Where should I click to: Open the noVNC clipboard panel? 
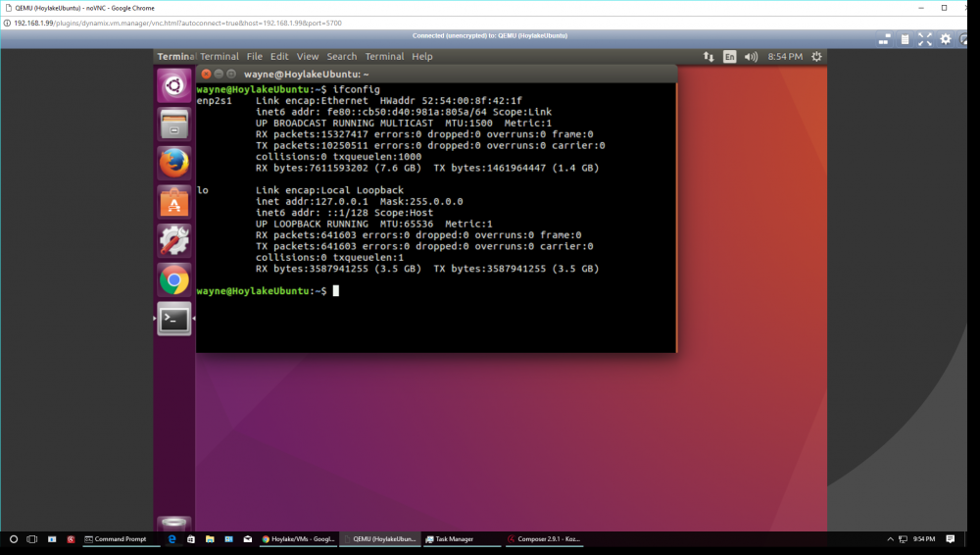tap(905, 39)
